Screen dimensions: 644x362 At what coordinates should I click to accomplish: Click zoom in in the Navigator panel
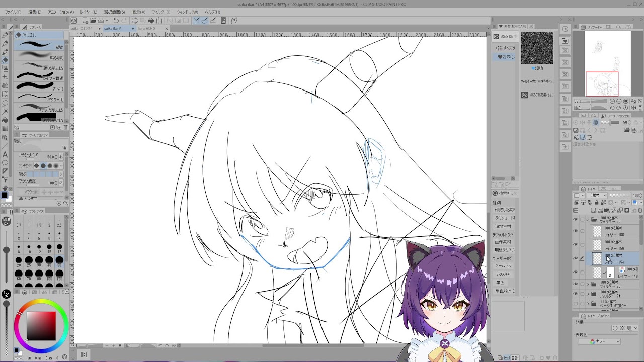(618, 101)
